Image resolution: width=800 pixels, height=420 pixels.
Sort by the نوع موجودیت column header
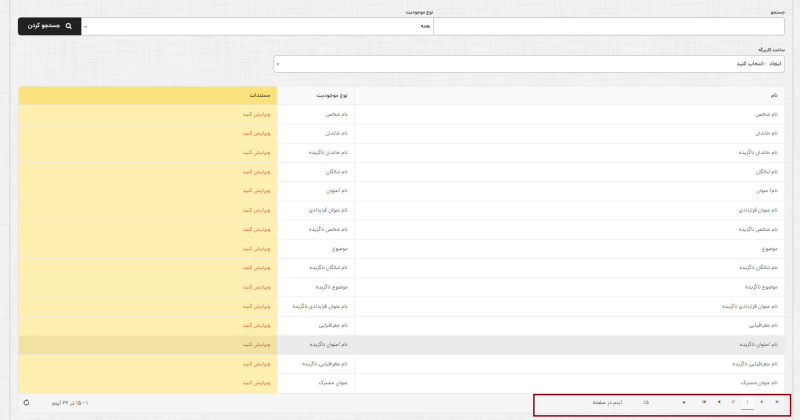(x=315, y=96)
